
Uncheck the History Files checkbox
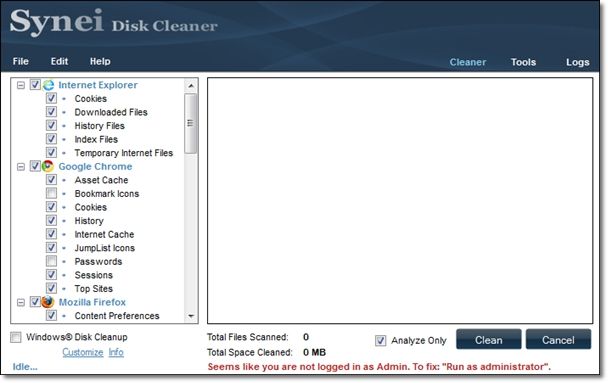[51, 125]
